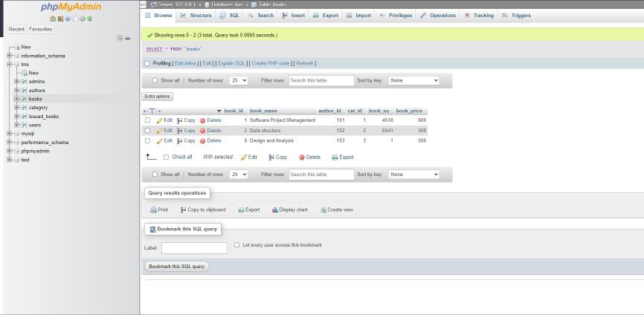Screen dimensions: 644x315
Task: Expand the mysql database tree node
Action: click(9, 134)
